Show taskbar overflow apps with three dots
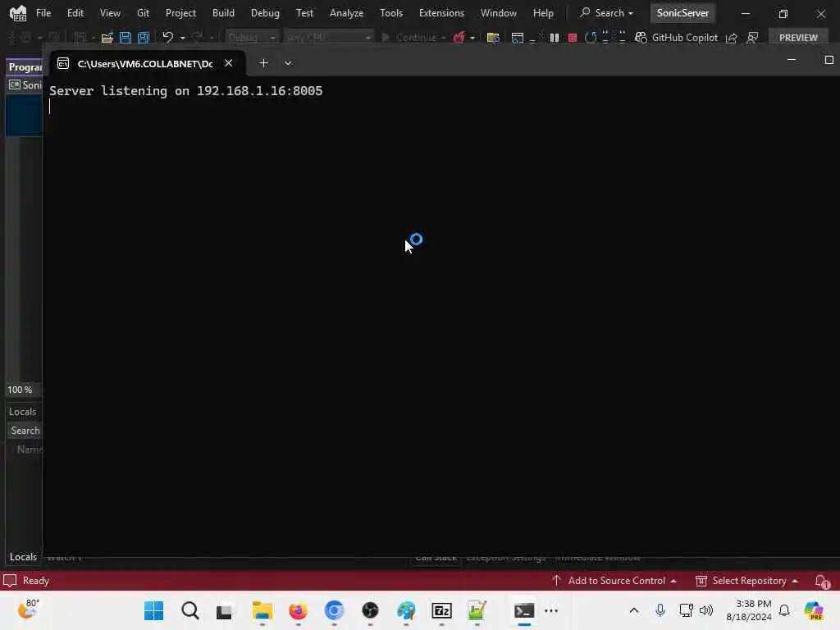The height and width of the screenshot is (630, 840). 551,610
